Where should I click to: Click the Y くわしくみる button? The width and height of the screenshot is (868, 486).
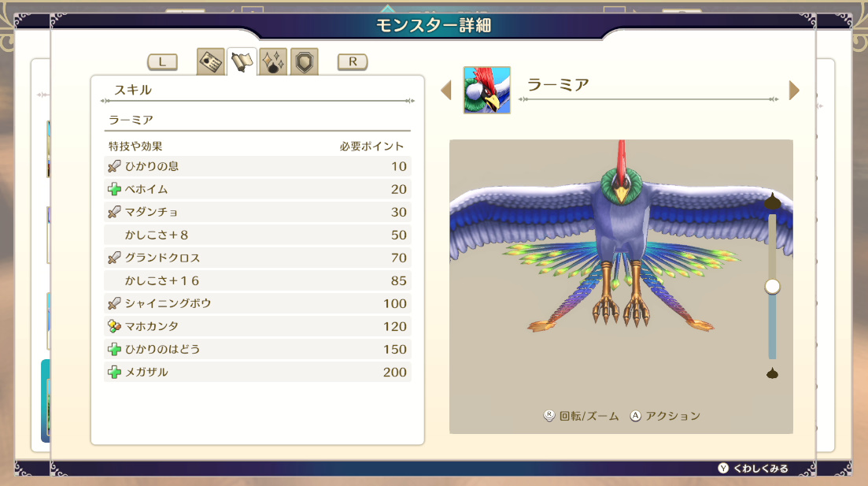[753, 468]
